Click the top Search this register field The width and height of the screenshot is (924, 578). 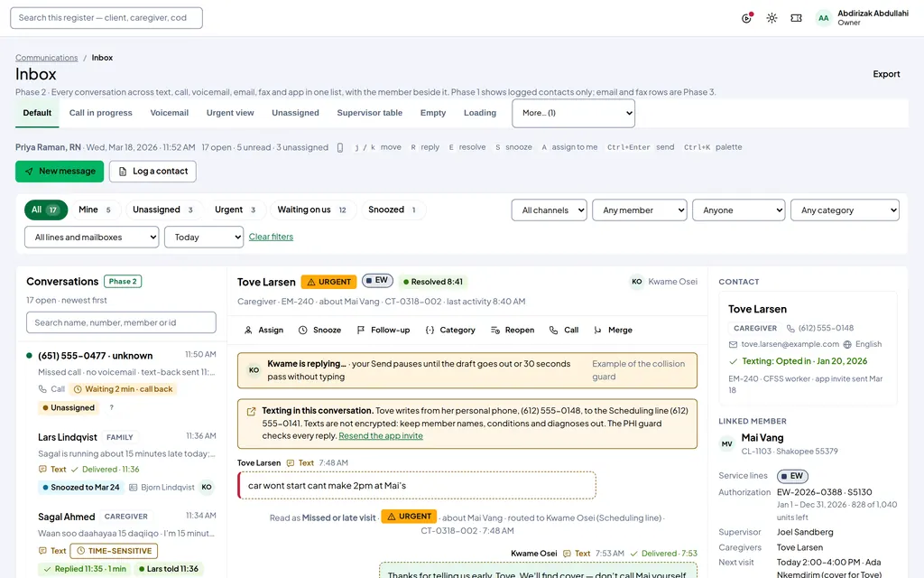(x=106, y=18)
